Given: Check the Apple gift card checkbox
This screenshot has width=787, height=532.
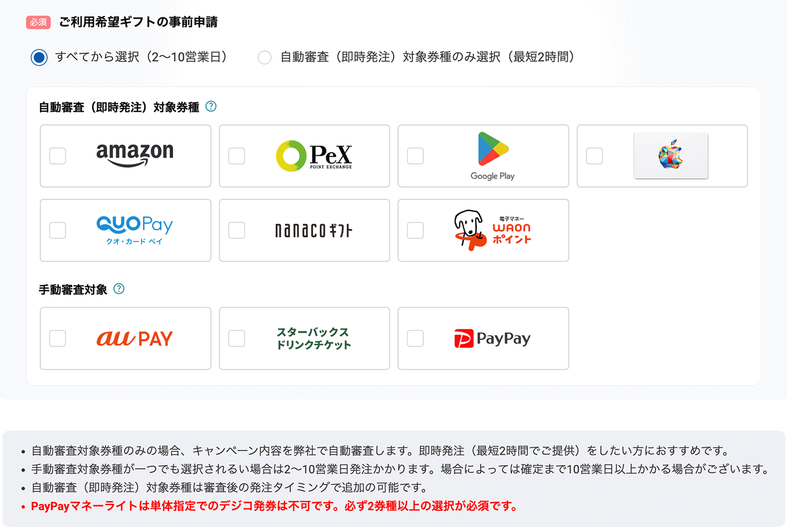Looking at the screenshot, I should pos(595,156).
